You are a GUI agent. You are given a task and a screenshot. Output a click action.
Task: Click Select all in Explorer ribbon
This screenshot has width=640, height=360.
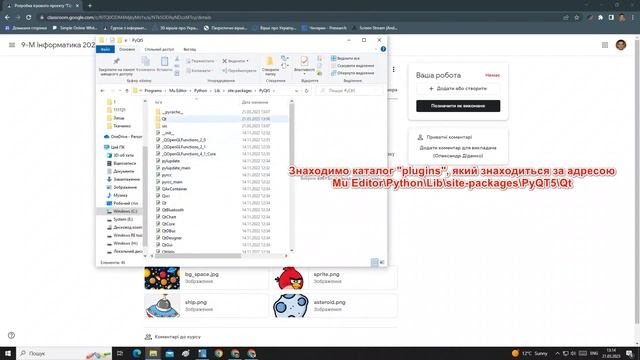[345, 58]
